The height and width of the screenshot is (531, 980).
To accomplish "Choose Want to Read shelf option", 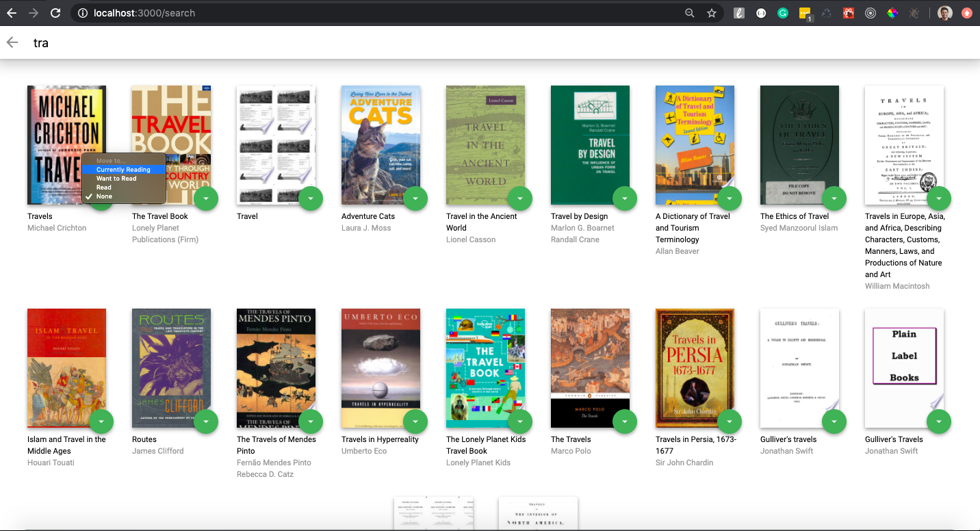I will (123, 179).
